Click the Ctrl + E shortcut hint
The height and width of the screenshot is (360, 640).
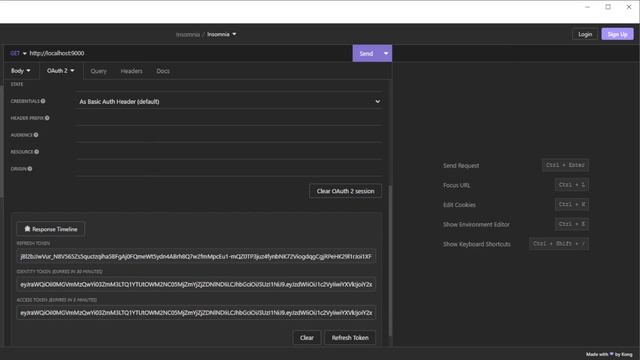coord(571,224)
